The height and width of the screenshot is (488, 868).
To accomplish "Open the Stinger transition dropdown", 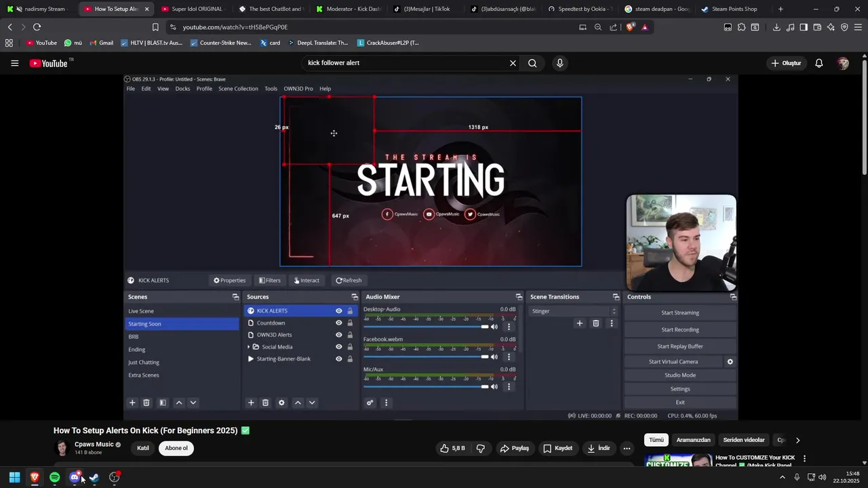I will click(574, 311).
